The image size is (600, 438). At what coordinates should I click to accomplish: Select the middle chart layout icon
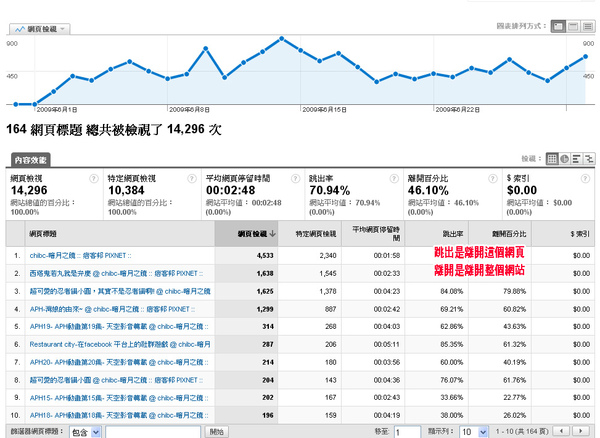pyautogui.click(x=573, y=26)
